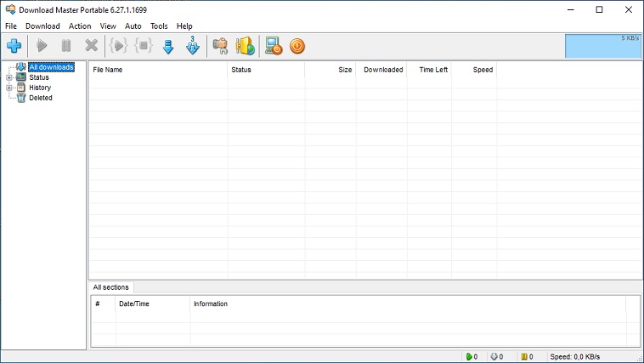Start download with the play icon
This screenshot has width=644, height=363.
tap(42, 46)
